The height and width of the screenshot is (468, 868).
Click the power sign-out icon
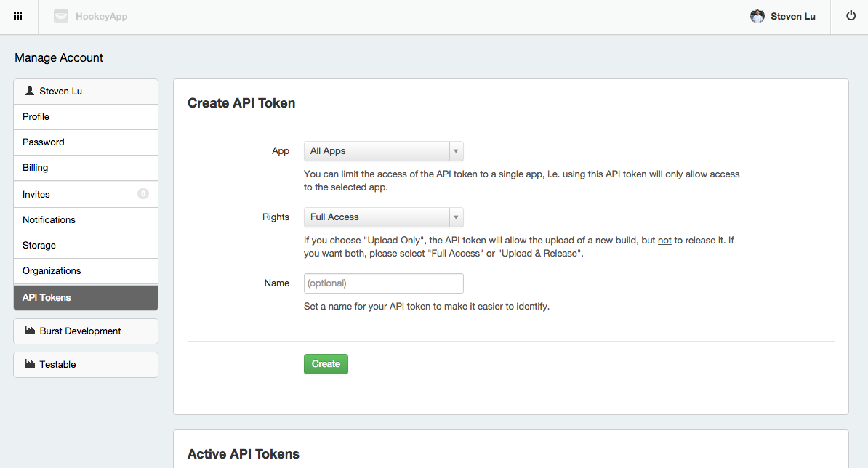pos(851,16)
